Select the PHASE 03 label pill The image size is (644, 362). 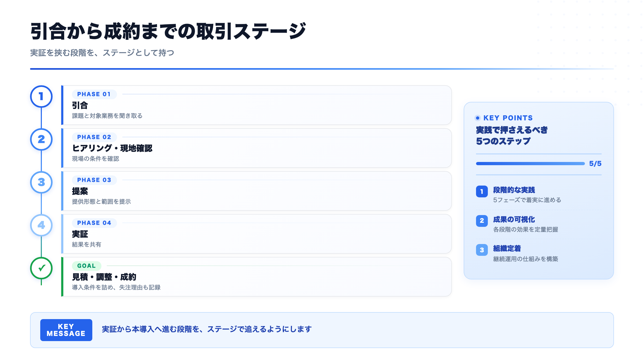94,180
